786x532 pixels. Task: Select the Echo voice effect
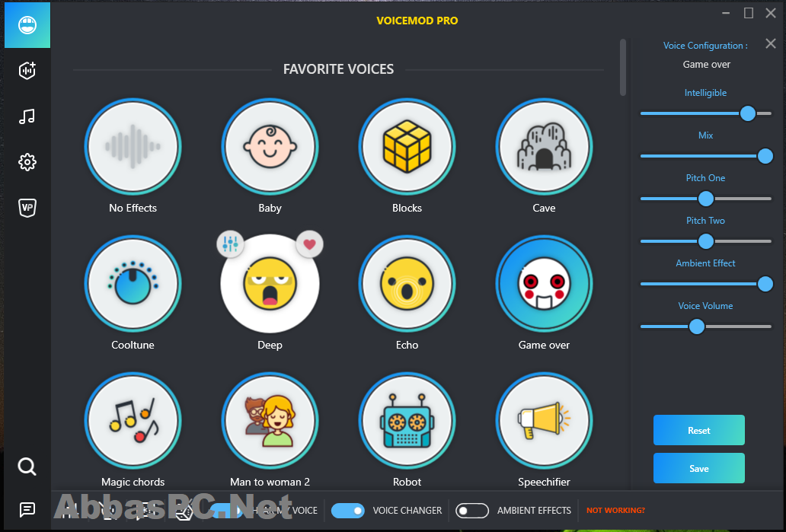point(407,284)
